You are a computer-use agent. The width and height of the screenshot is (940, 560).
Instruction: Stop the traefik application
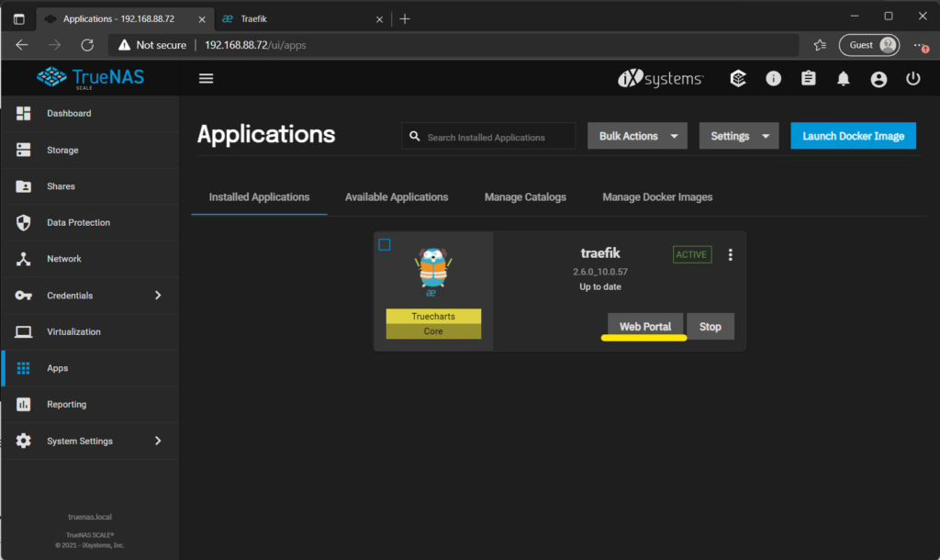pyautogui.click(x=711, y=327)
